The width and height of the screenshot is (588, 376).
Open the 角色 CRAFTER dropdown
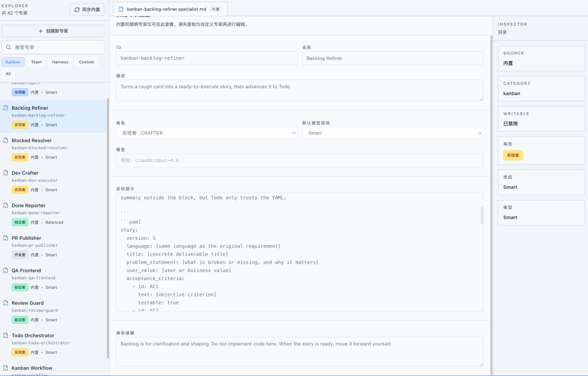point(207,133)
